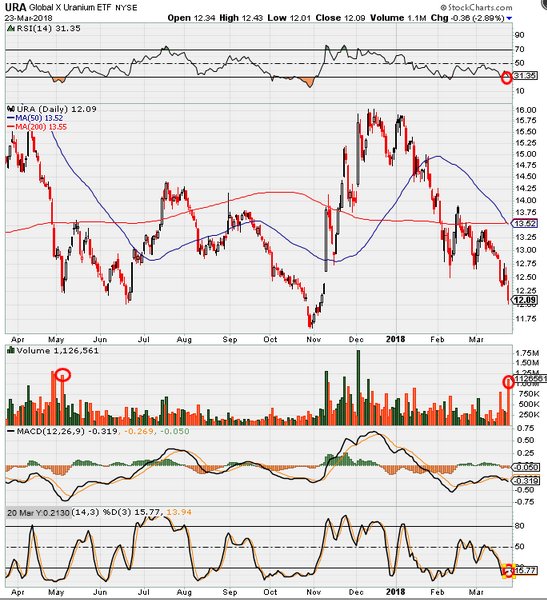Click the 'URA (Daily) 12.09' legend label
Screen dimensions: 547x600
coord(56,109)
